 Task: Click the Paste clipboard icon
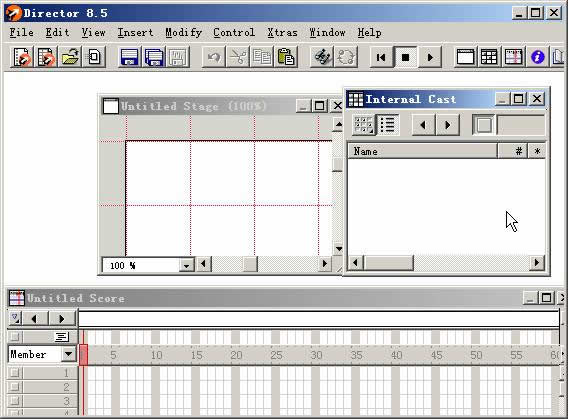click(285, 57)
